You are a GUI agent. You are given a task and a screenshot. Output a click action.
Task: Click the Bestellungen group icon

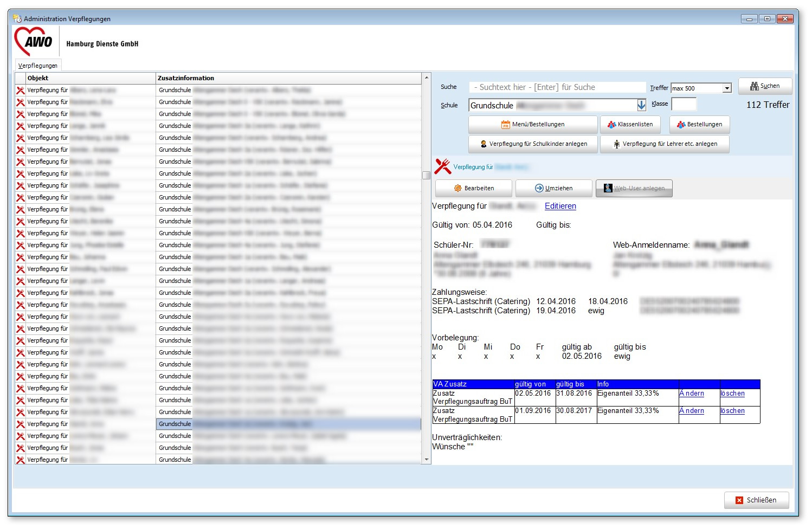click(x=681, y=125)
